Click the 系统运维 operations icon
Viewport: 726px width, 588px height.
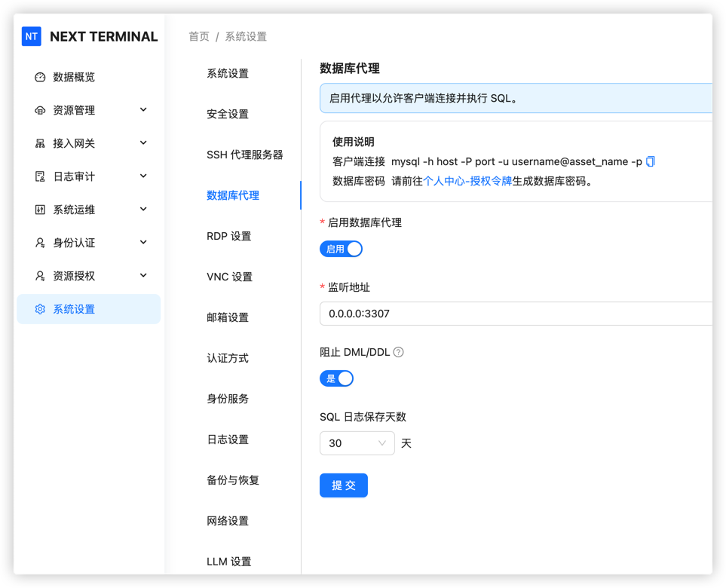(40, 210)
